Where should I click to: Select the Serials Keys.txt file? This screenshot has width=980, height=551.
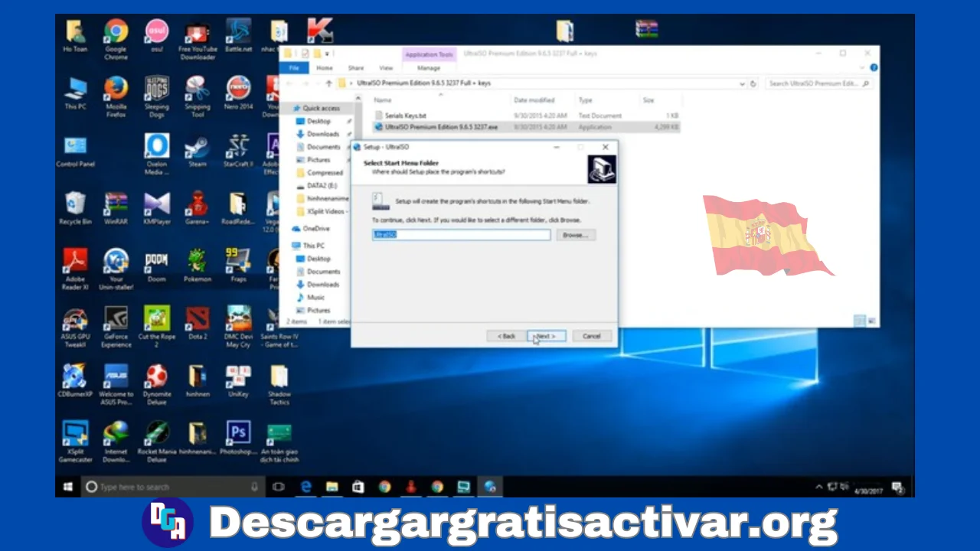point(406,116)
